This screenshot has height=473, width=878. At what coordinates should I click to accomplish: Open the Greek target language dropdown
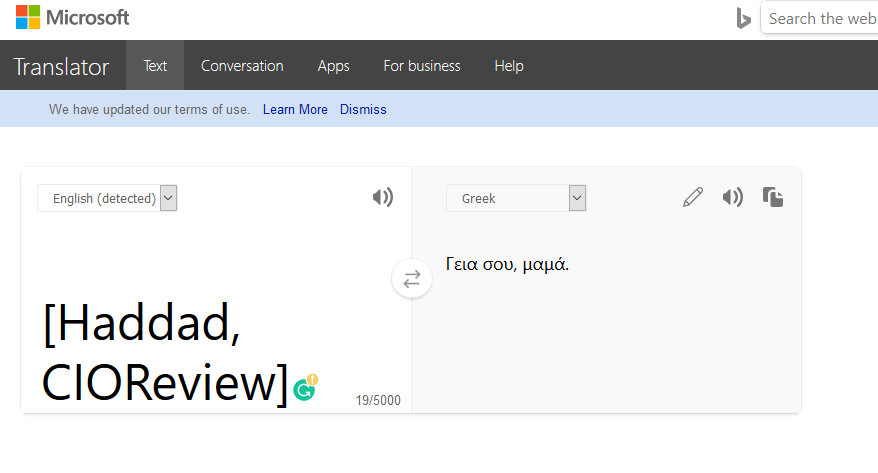[516, 198]
